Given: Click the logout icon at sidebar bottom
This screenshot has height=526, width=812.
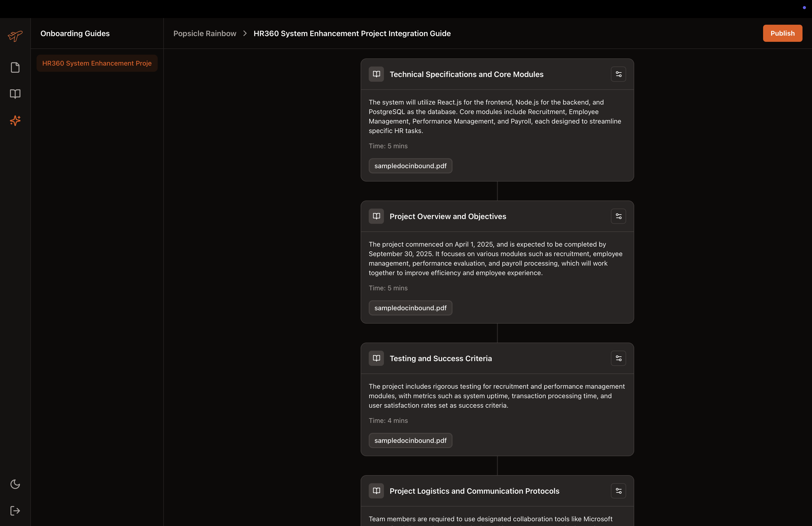Looking at the screenshot, I should click(15, 511).
